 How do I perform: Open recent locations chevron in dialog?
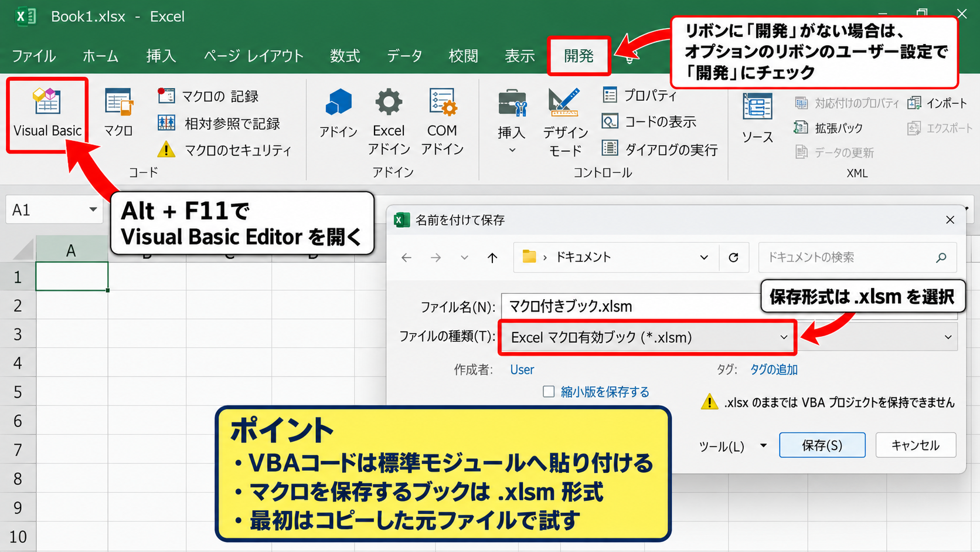[x=464, y=258]
